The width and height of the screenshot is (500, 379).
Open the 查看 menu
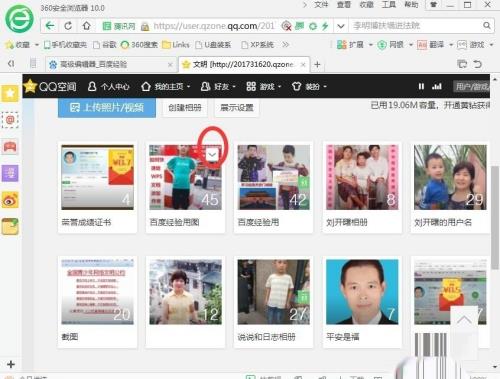344,5
